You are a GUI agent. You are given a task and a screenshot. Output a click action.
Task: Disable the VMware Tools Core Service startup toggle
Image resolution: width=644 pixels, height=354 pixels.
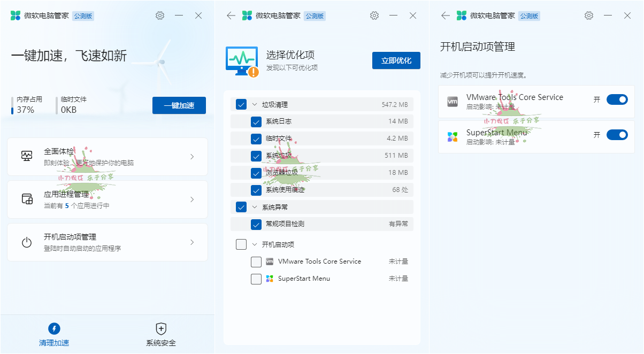pos(617,99)
